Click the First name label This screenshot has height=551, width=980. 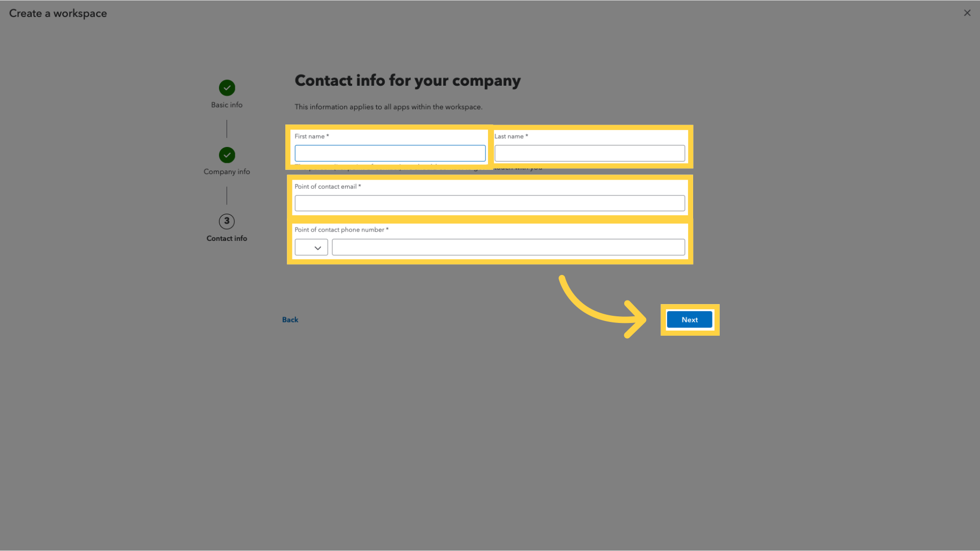[x=309, y=136]
